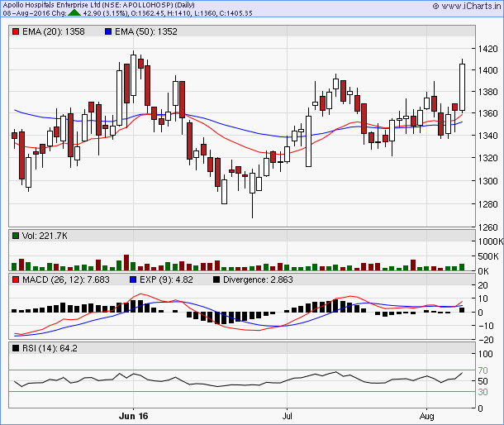
Task: Click the 500K volume axis label
Action: point(488,256)
